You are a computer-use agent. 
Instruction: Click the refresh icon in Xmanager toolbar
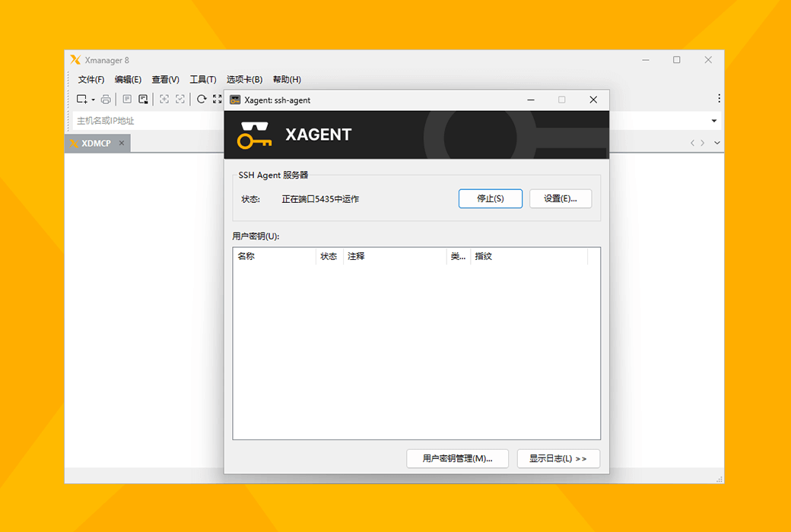click(x=202, y=100)
